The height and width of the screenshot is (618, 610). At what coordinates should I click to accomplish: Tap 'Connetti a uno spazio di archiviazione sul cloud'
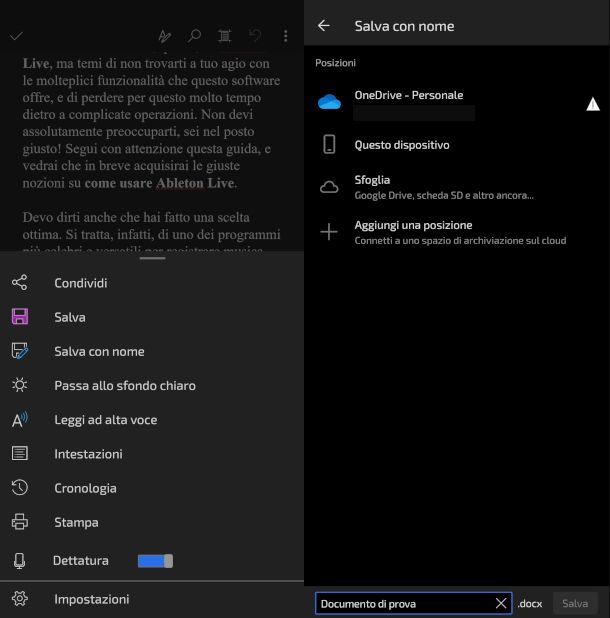(460, 240)
